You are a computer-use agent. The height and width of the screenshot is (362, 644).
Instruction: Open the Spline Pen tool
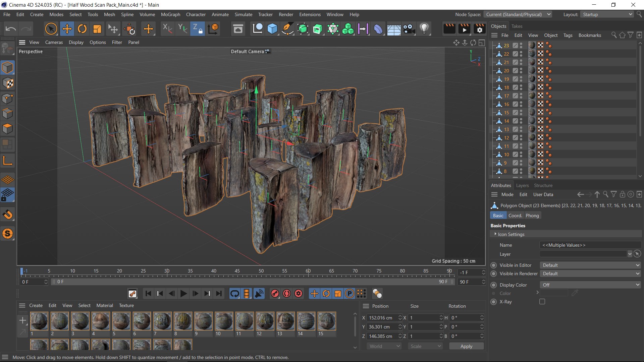[287, 29]
